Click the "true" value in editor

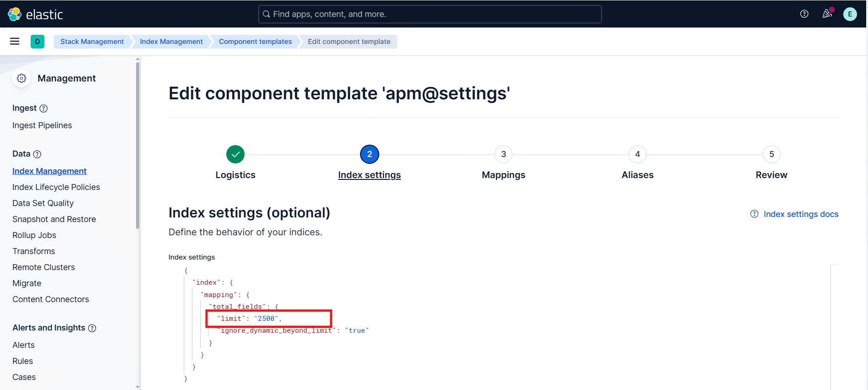(x=357, y=330)
